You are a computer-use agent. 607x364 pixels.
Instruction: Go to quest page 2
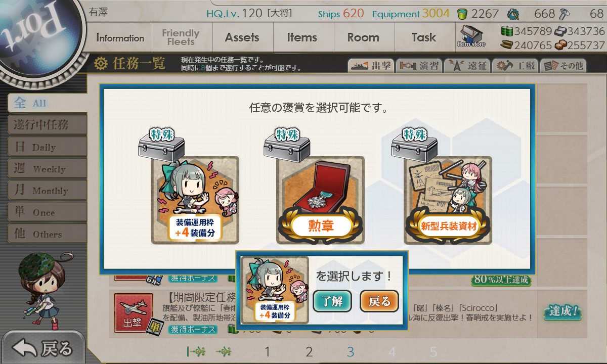tap(309, 352)
